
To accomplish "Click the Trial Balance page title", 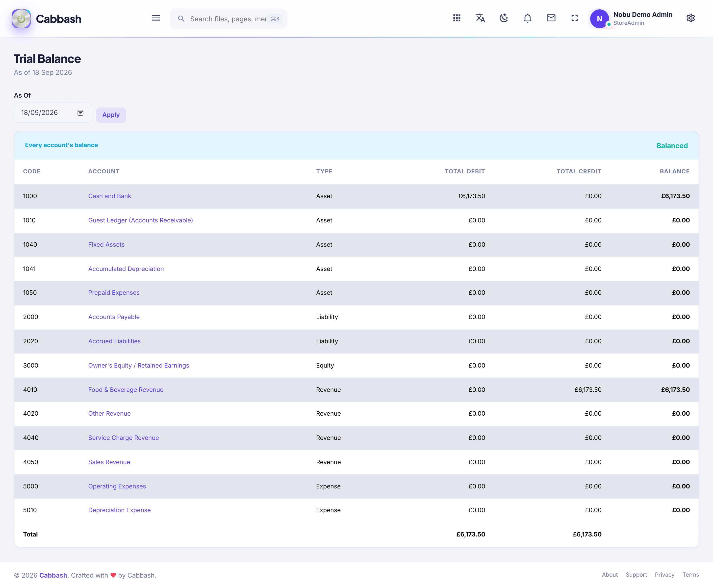I will (47, 59).
